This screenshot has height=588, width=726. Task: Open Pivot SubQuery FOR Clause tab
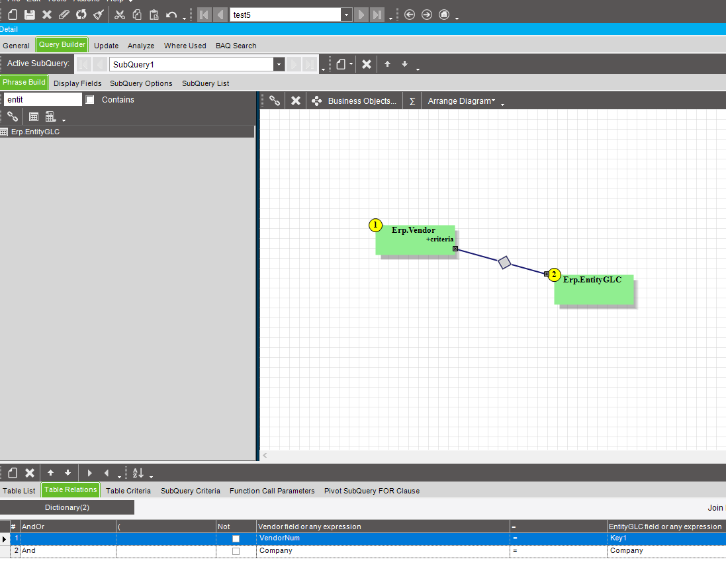pos(372,491)
